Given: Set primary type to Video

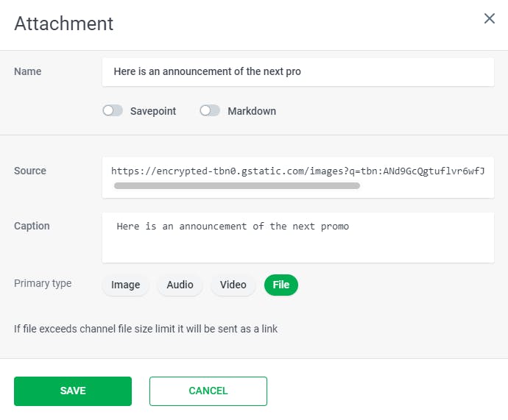Looking at the screenshot, I should pos(233,285).
